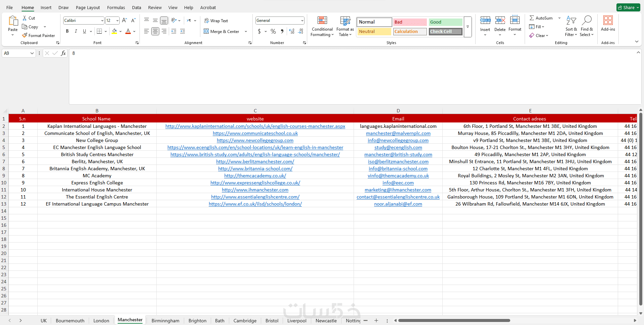Open the Format cells icon menu
Image resolution: width=644 pixels, height=325 pixels.
point(515,20)
